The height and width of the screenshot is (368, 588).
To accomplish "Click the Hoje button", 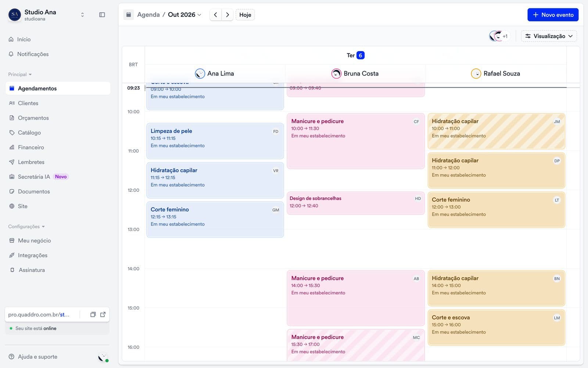I will tap(245, 15).
